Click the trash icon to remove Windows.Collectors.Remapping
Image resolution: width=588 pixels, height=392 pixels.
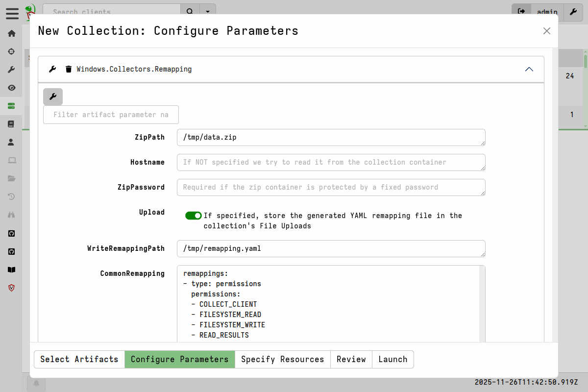(x=69, y=69)
